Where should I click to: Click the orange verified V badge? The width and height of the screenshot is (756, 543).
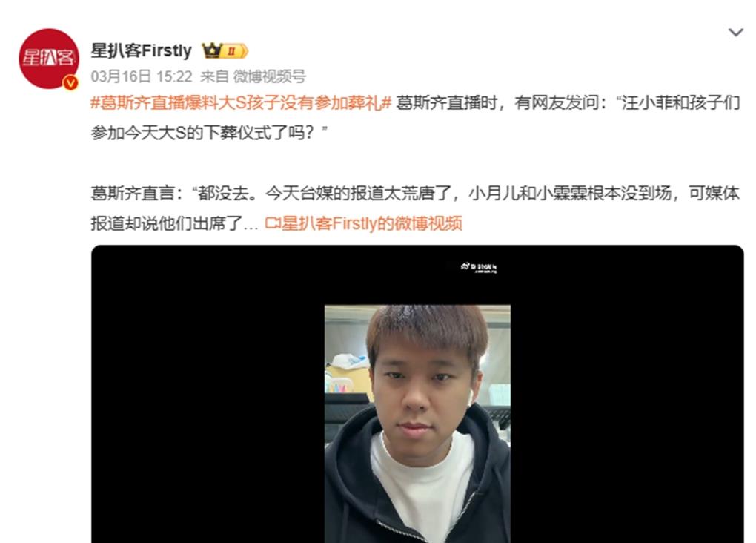click(71, 83)
